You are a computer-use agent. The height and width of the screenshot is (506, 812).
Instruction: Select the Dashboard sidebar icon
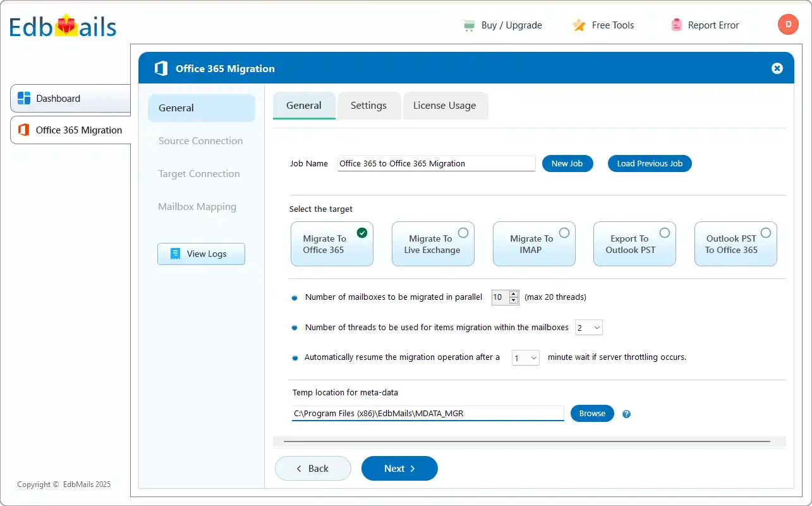(23, 99)
